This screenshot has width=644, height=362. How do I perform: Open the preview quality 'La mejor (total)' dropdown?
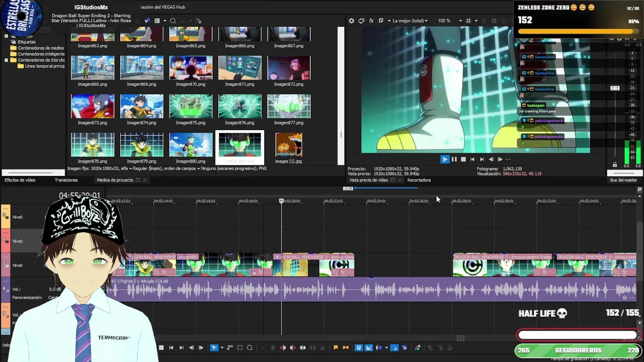(410, 21)
